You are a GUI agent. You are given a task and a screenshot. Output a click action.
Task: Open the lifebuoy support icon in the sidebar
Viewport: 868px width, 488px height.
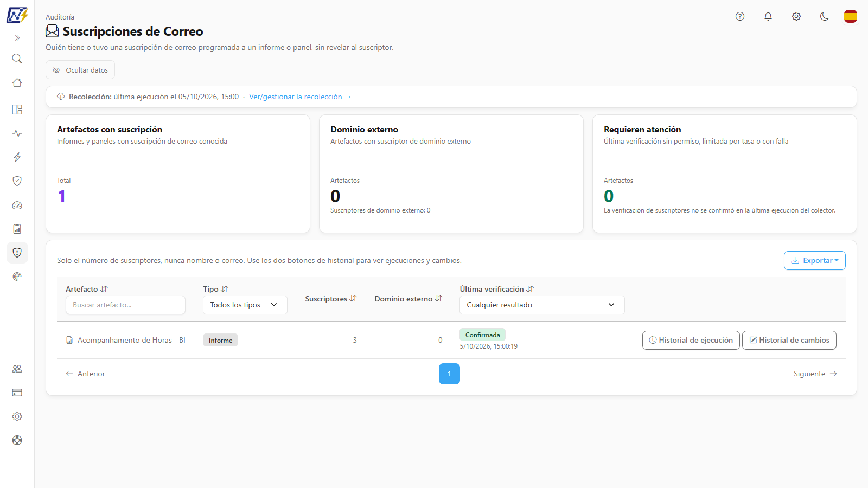tap(17, 440)
